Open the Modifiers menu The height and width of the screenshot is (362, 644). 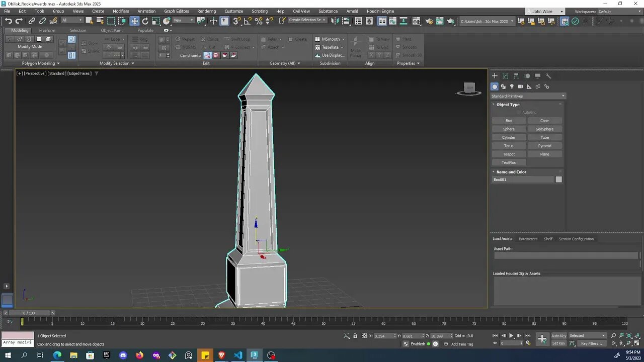[x=121, y=11]
